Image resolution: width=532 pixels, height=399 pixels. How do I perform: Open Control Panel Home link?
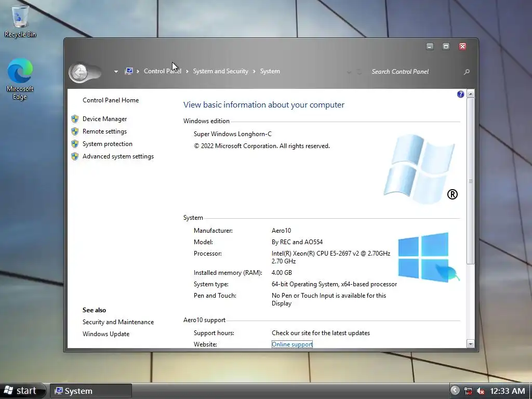(x=111, y=100)
